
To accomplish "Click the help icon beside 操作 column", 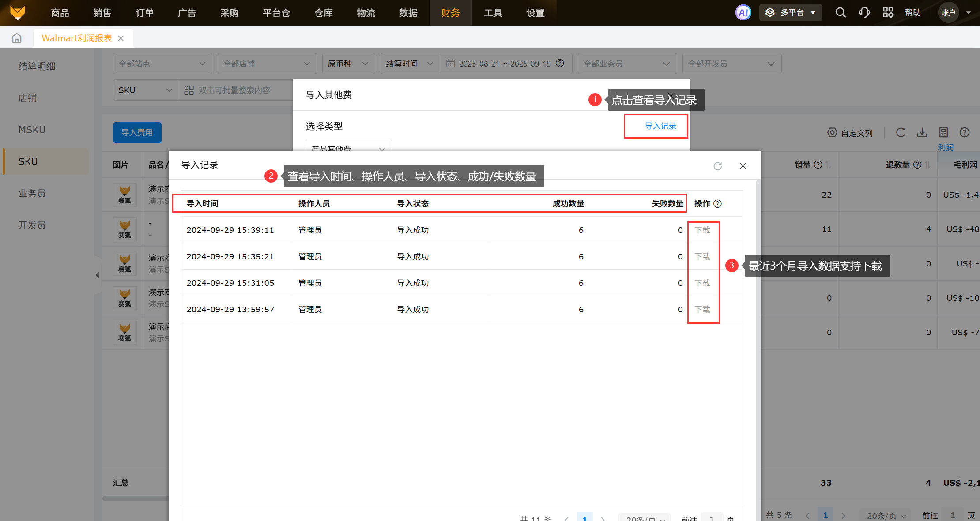I will point(718,204).
